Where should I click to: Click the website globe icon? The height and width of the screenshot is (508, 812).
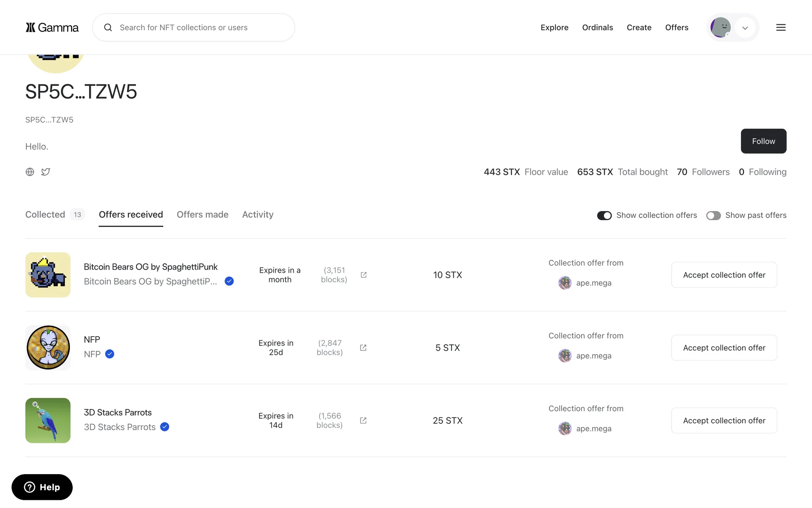coord(30,172)
